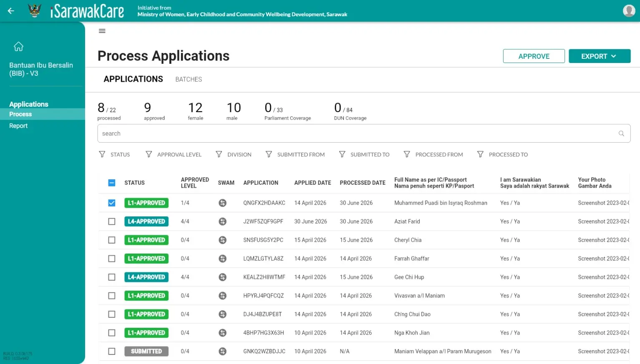Viewport: 640px width, 364px height.
Task: Click SWAM icon for J2WF5ZQF9GPF row
Action: 223,221
